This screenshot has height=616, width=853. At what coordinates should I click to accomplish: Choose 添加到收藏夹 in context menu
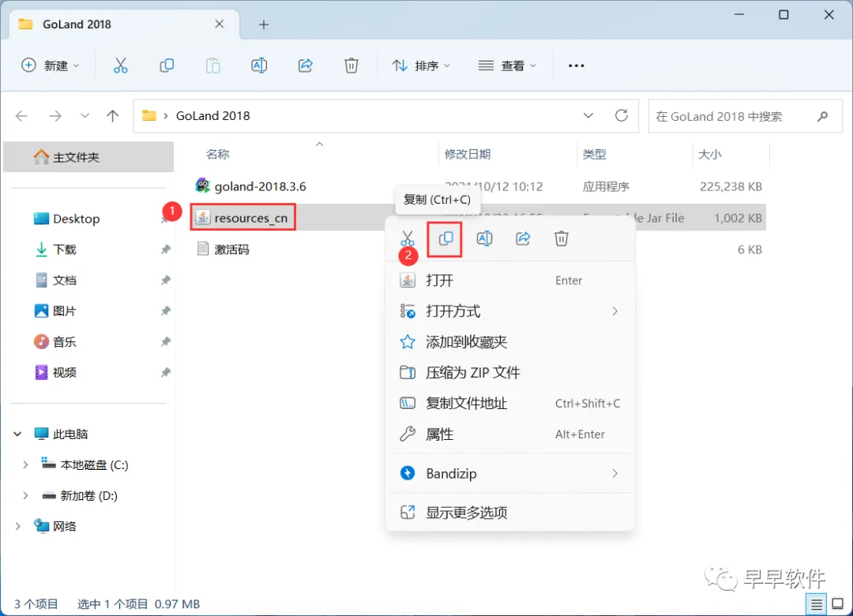510,342
